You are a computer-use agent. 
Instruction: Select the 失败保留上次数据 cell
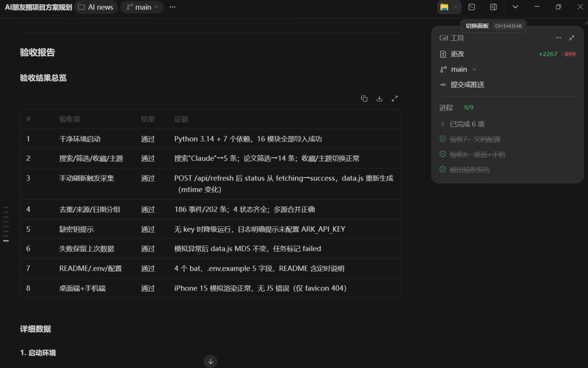click(x=87, y=249)
